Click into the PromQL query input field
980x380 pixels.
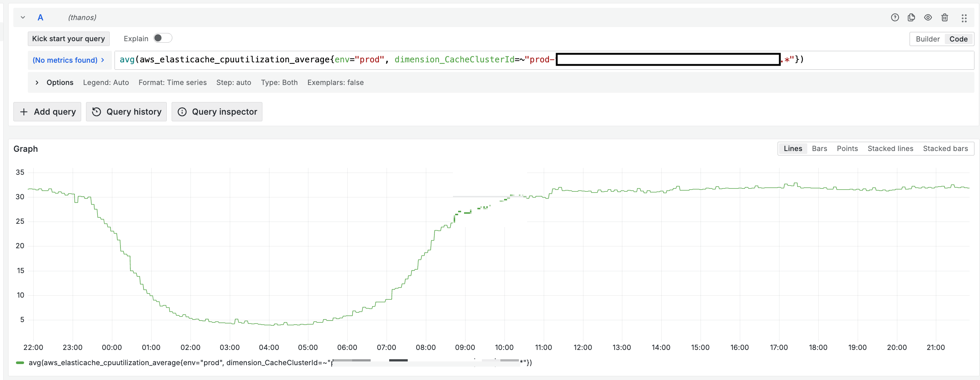(544, 60)
